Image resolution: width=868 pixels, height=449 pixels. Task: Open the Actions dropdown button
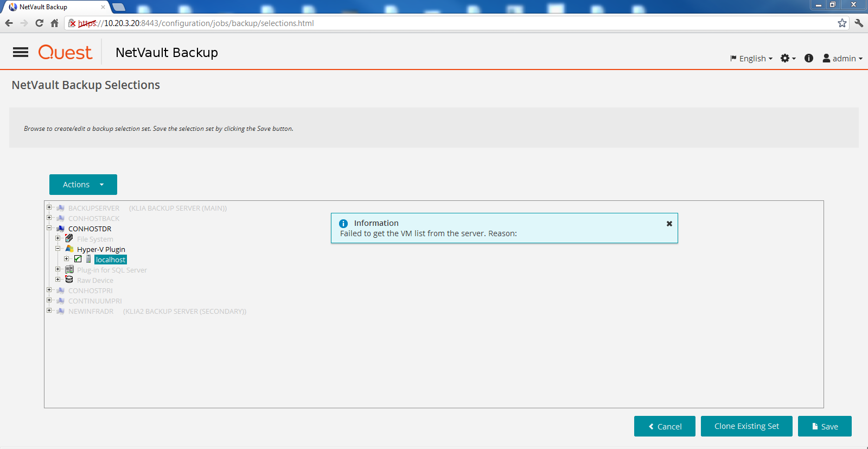point(83,185)
